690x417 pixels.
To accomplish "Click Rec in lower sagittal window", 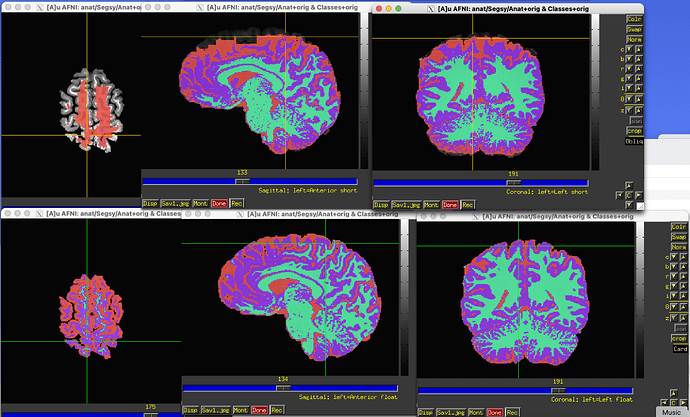I will point(277,410).
